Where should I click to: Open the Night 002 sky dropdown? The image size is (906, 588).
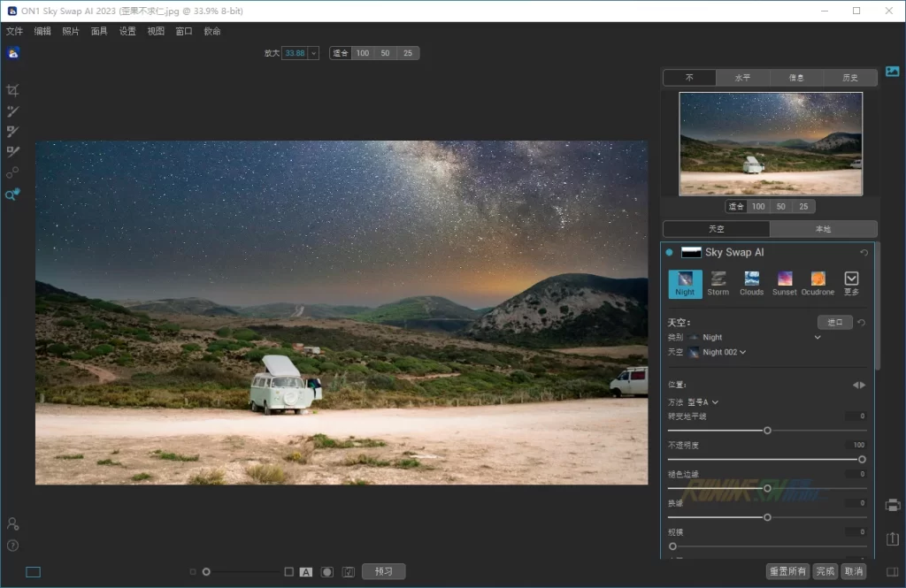tap(741, 352)
